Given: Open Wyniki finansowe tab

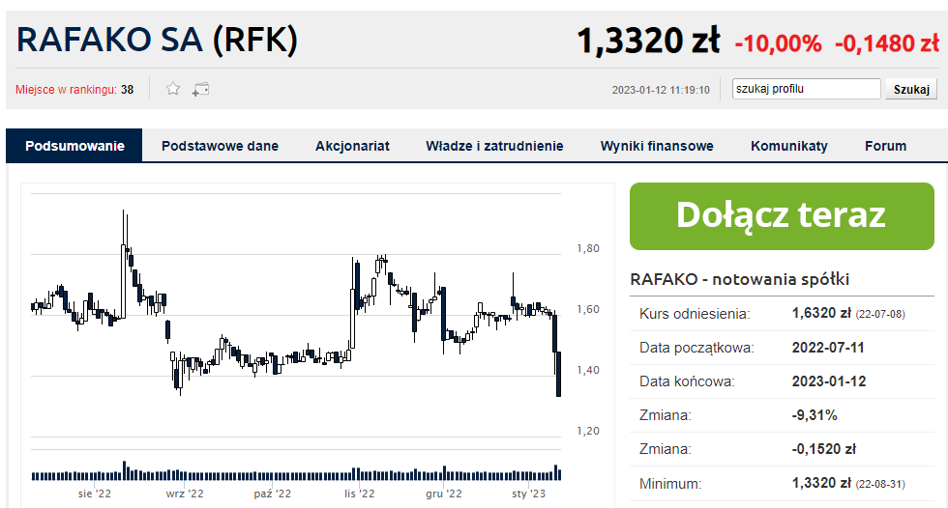Looking at the screenshot, I should pos(657,146).
